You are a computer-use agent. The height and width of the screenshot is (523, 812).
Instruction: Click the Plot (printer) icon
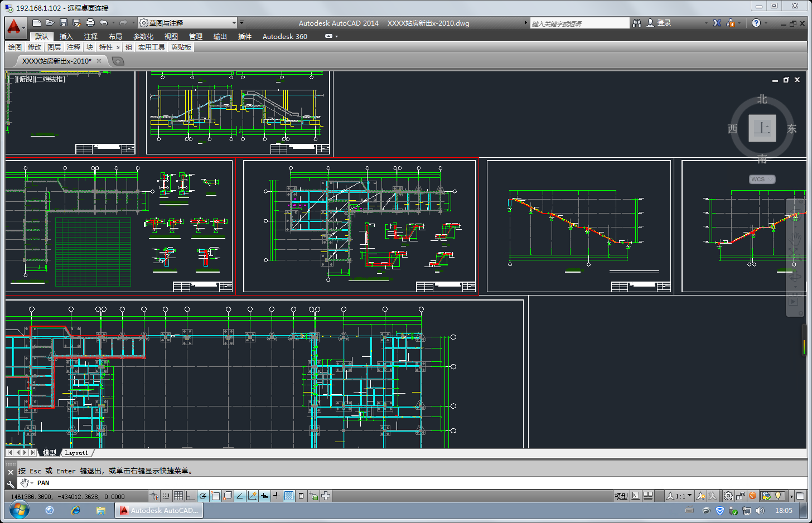pos(90,23)
